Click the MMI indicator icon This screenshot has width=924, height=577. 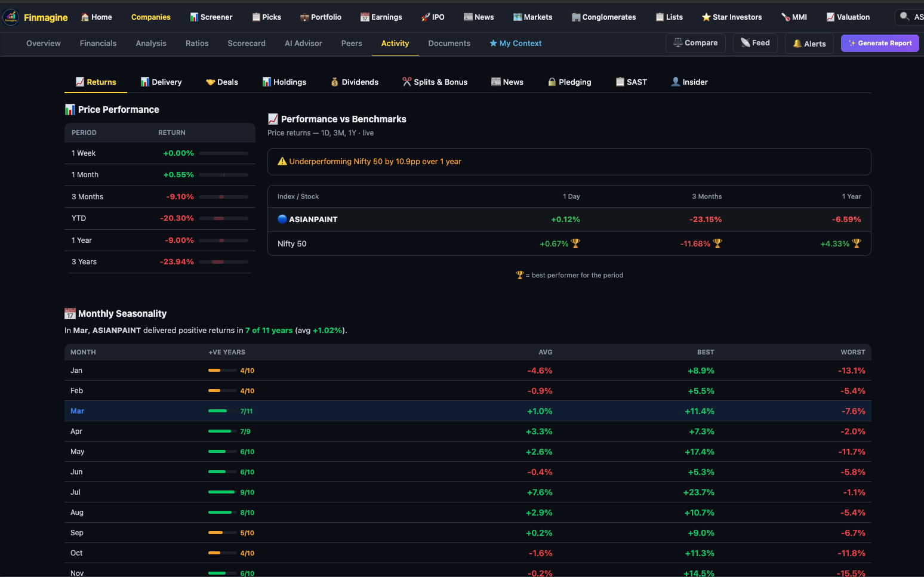789,17
